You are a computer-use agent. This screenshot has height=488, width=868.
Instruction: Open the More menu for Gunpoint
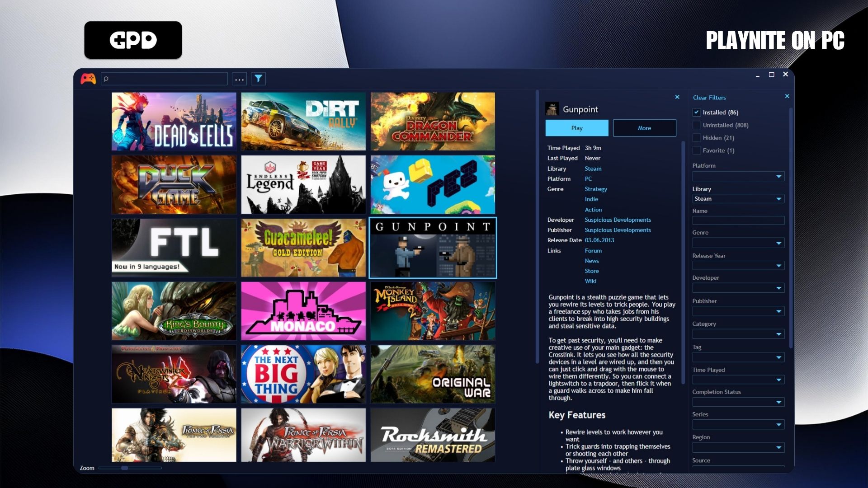tap(644, 128)
